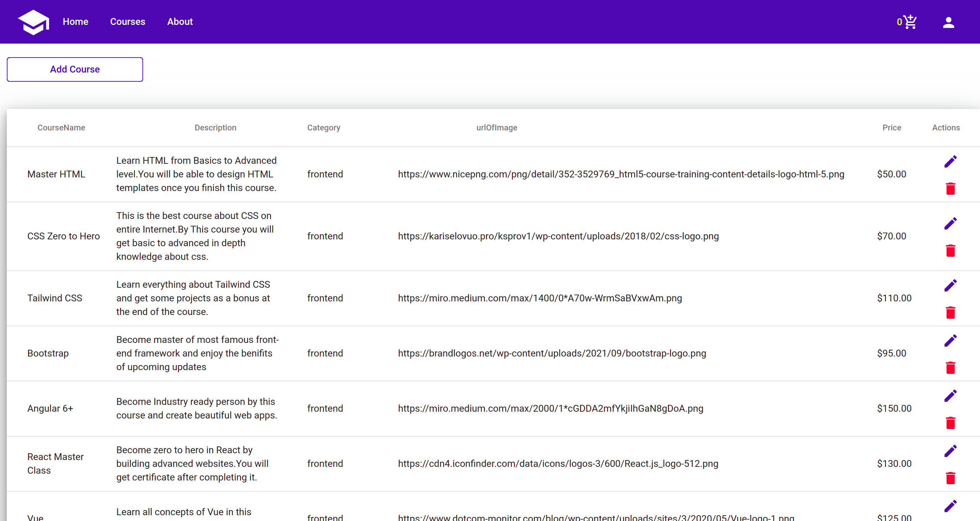Navigate to the Home menu item
This screenshot has width=980, height=521.
(75, 22)
